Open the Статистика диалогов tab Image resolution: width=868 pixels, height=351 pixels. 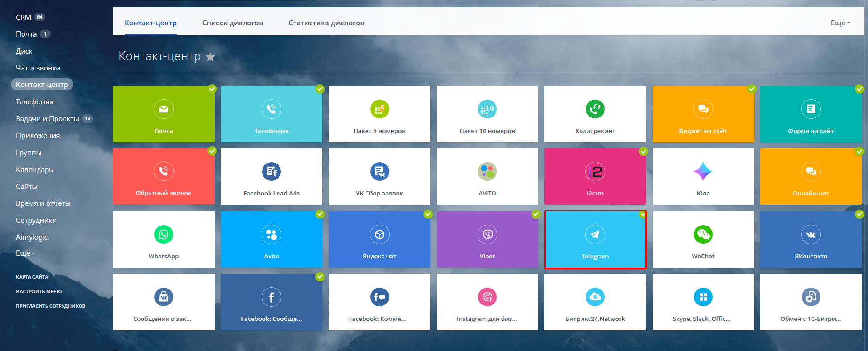326,23
